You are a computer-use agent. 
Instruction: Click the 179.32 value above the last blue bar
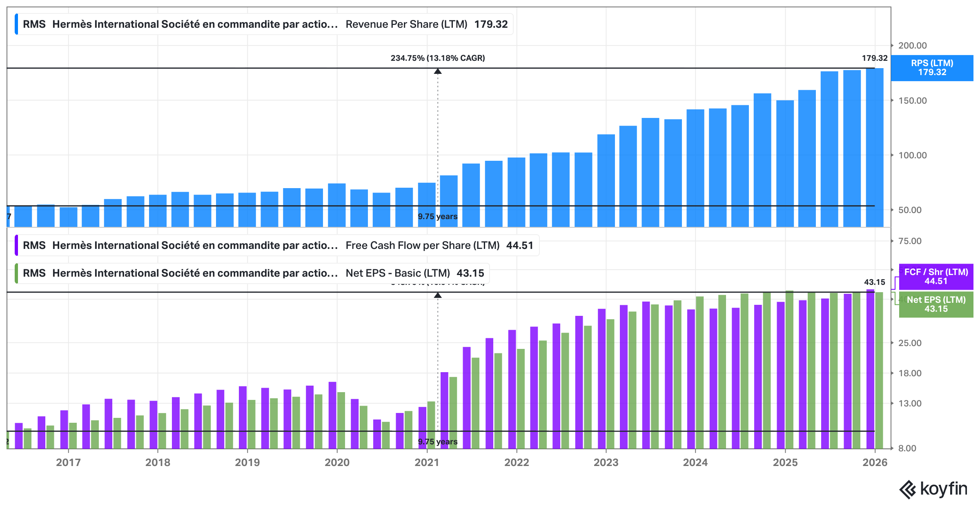(x=875, y=58)
